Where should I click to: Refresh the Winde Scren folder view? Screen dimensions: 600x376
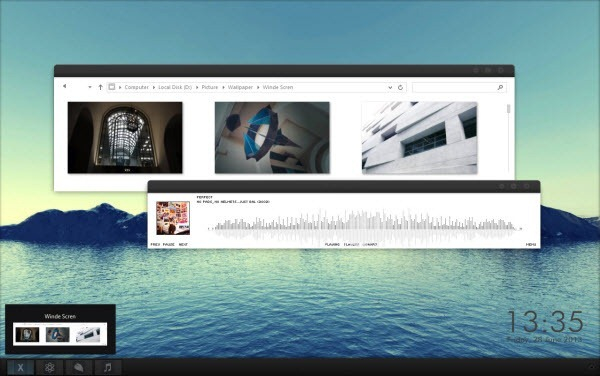[400, 87]
